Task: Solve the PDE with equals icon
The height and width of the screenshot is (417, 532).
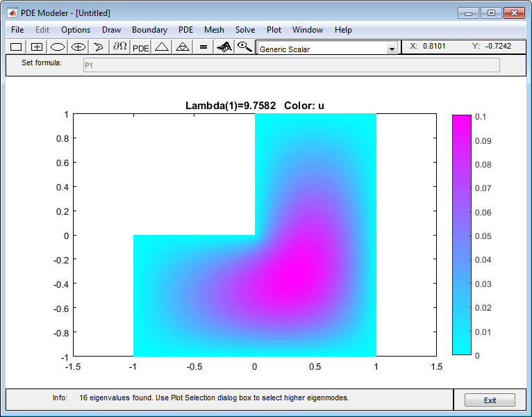Action: 203,47
